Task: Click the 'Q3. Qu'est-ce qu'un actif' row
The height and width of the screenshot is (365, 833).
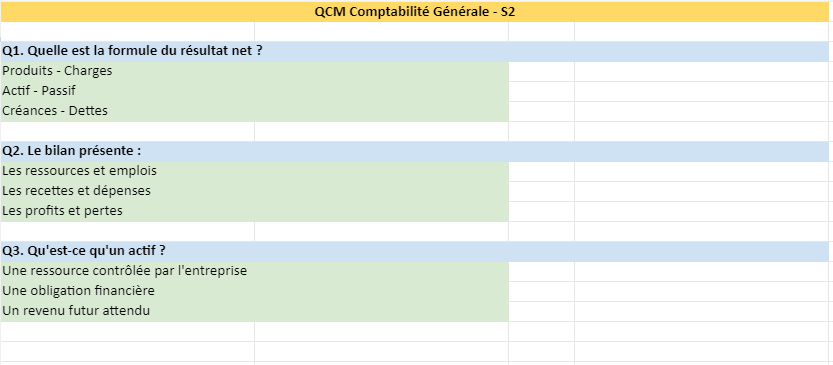Action: [x=414, y=251]
